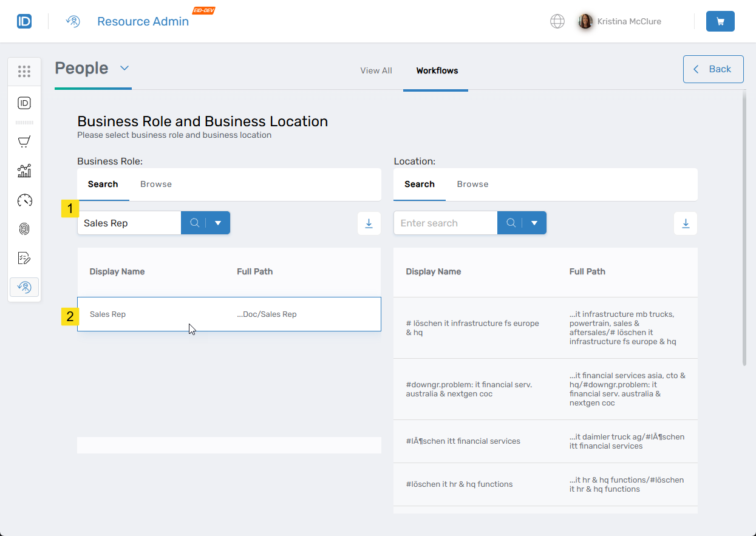
Task: Open the gauge dashboard icon in sidebar
Action: (x=24, y=200)
